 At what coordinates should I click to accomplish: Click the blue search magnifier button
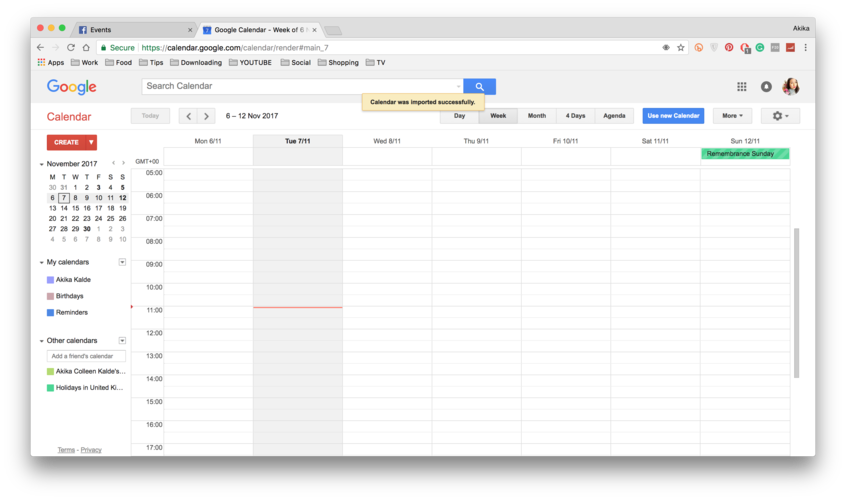tap(479, 87)
